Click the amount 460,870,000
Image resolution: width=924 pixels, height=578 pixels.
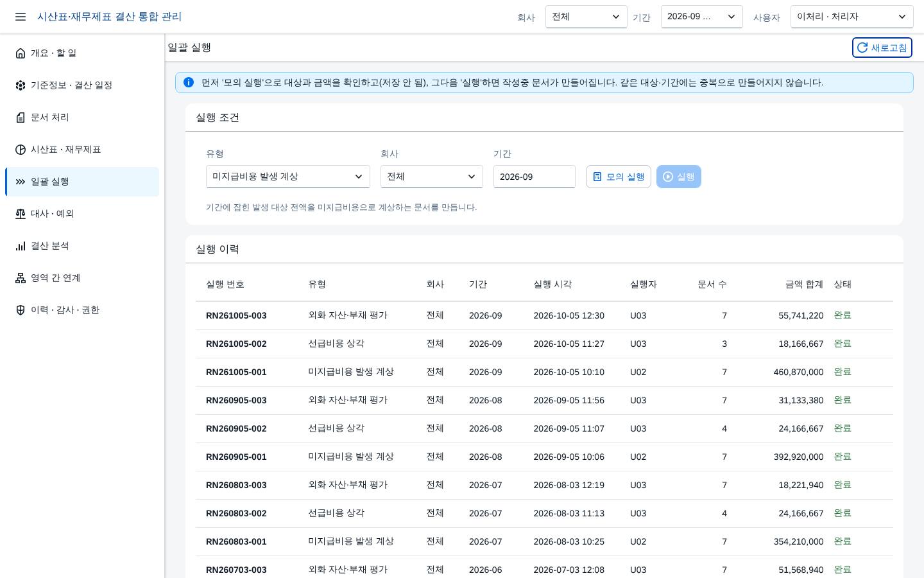(x=798, y=372)
